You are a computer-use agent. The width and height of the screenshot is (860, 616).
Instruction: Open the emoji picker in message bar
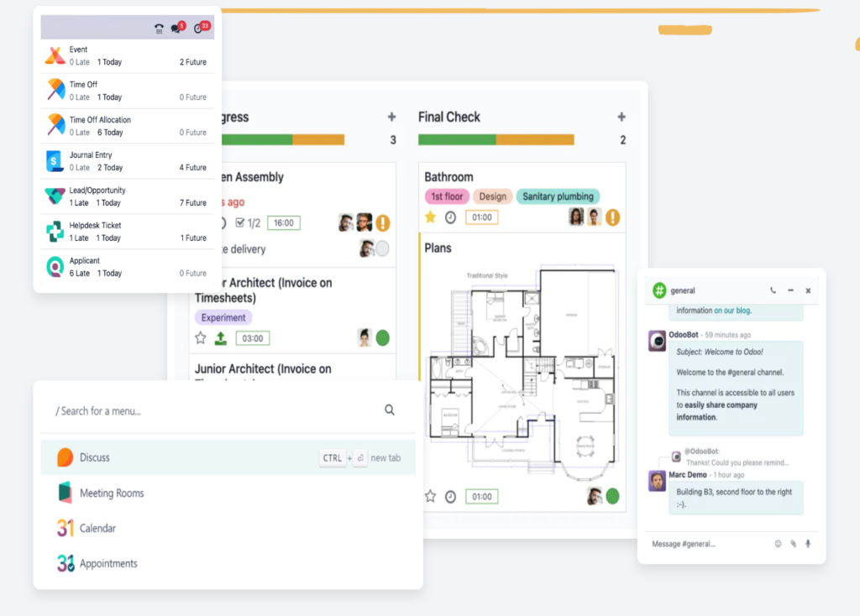pyautogui.click(x=778, y=544)
